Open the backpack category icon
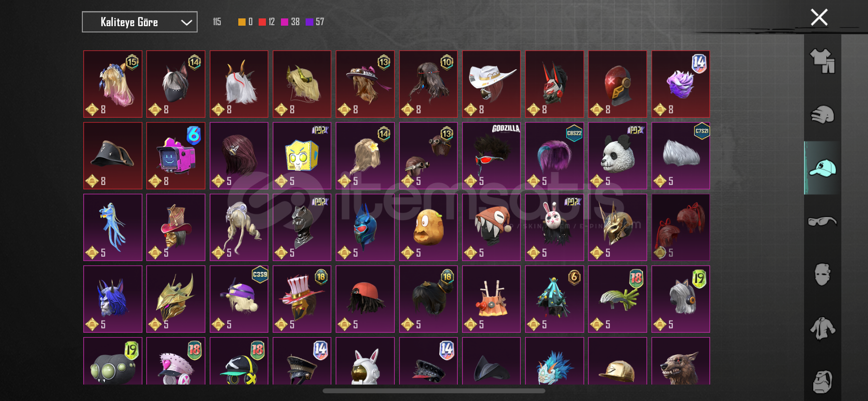This screenshot has width=868, height=401. point(822,382)
